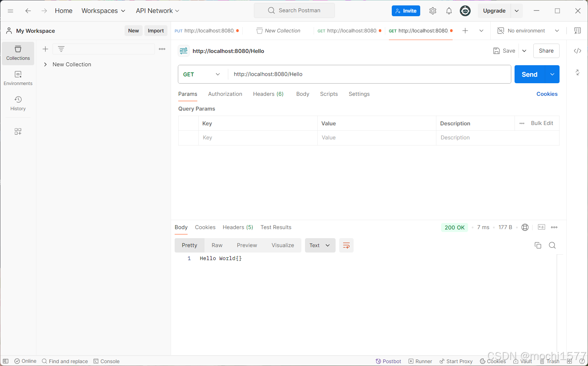The width and height of the screenshot is (588, 366).
Task: Add a new request tab with plus icon
Action: pos(465,31)
